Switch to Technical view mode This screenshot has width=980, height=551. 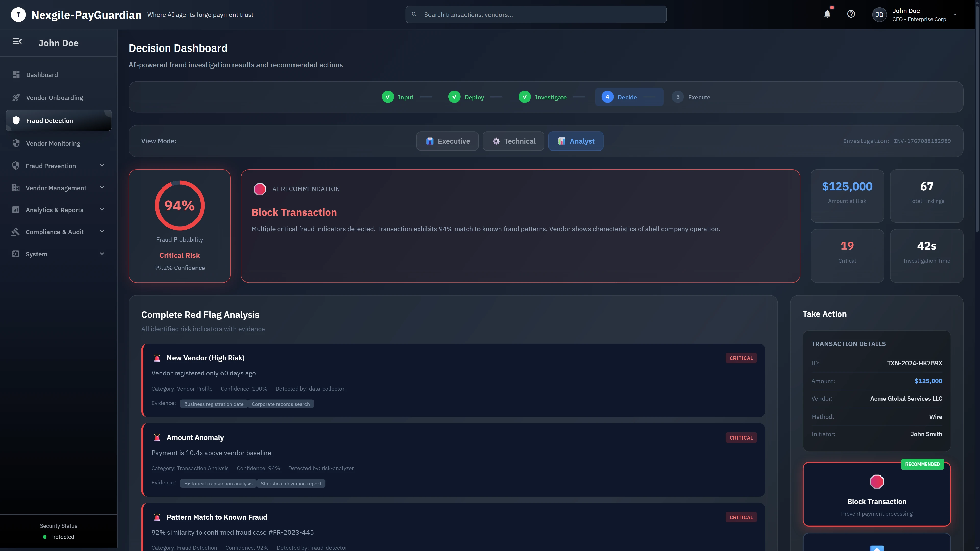pyautogui.click(x=513, y=141)
